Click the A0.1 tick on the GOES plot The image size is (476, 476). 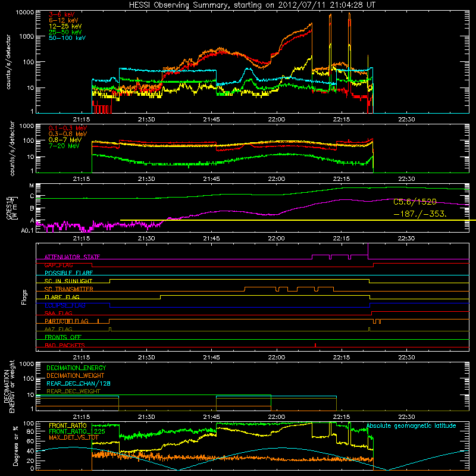click(27, 230)
